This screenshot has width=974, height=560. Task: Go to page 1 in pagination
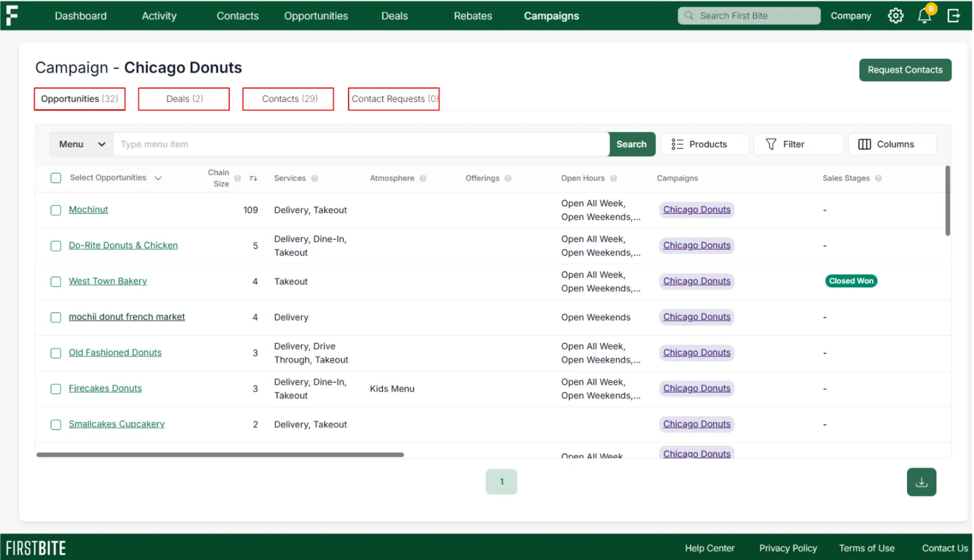coord(502,482)
